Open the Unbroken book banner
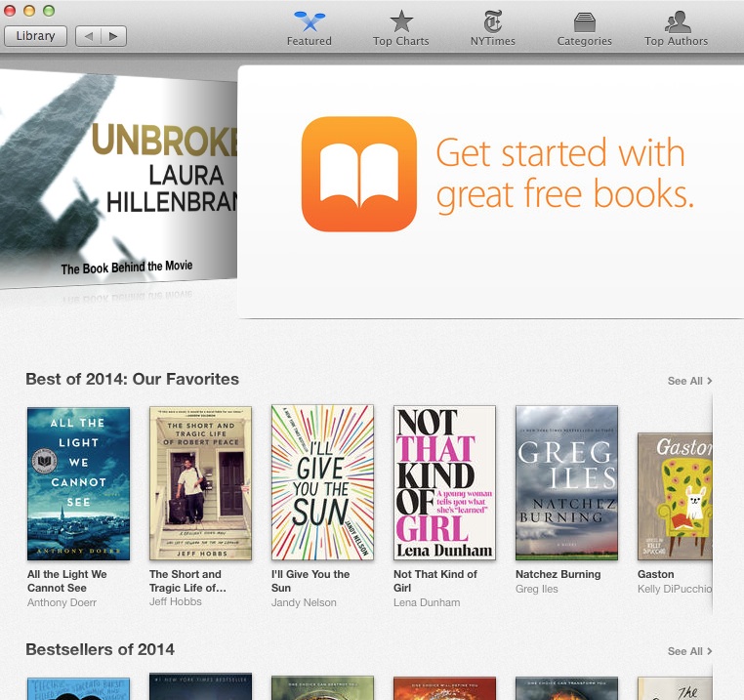Screen dimensions: 744x700 tap(118, 180)
